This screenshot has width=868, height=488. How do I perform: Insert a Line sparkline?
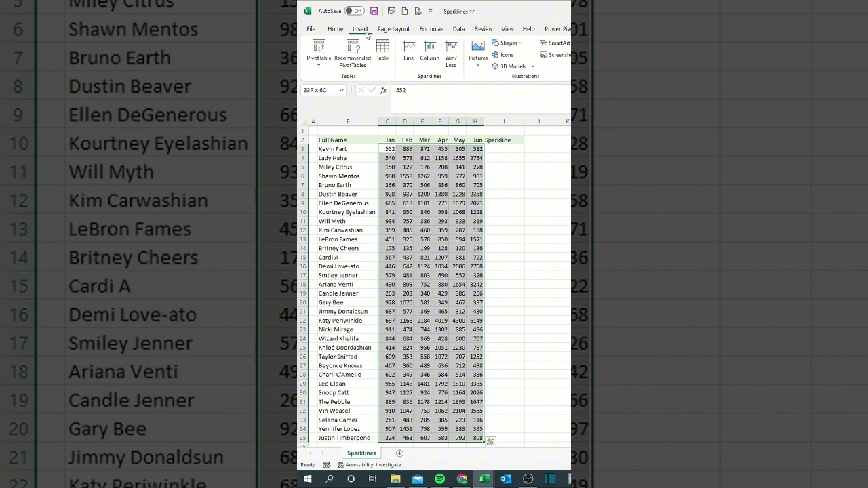[x=409, y=51]
